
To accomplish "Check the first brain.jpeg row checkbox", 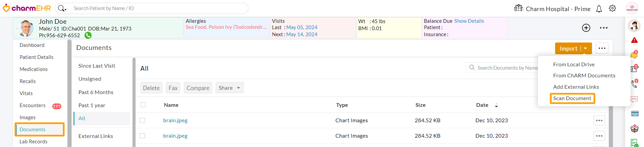I will coord(143,120).
